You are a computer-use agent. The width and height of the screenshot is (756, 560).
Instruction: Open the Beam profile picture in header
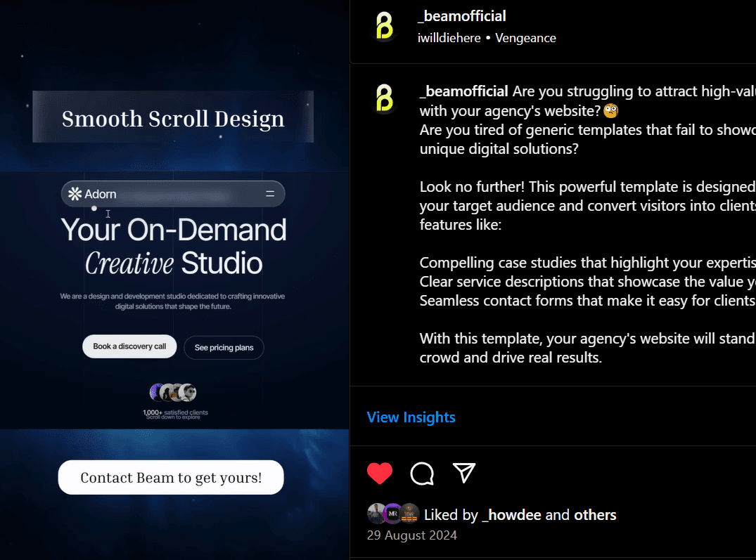coord(384,25)
